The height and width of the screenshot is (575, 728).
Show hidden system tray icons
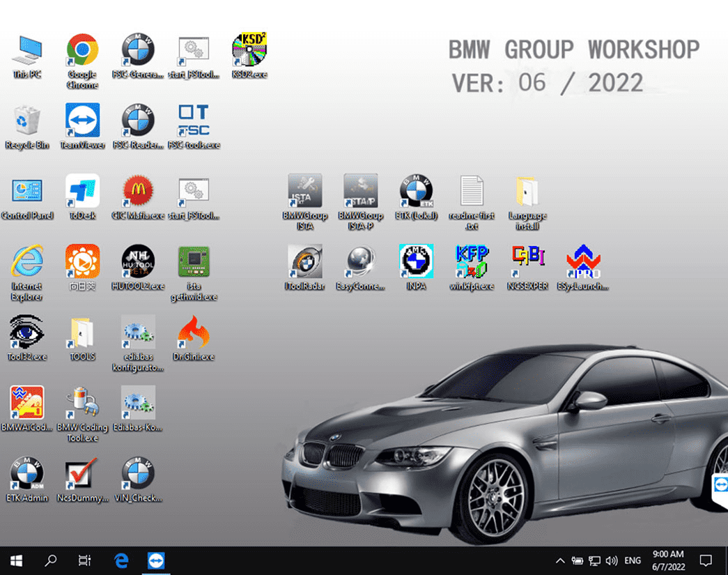tap(560, 561)
